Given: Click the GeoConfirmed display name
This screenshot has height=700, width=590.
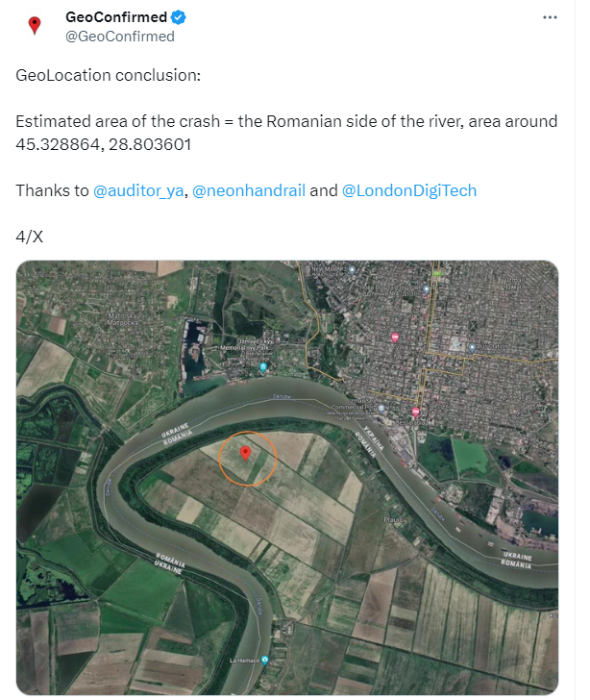Looking at the screenshot, I should click(115, 17).
